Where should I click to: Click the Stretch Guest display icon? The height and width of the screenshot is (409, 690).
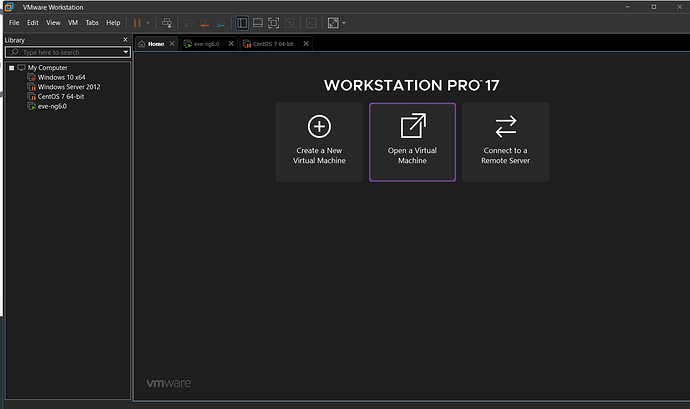[x=334, y=23]
